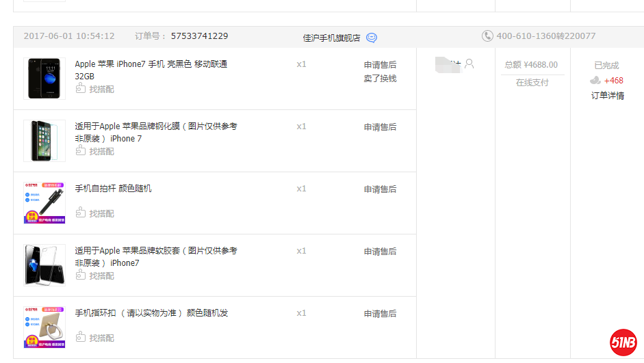The image size is (644, 363).
Task: Click the red 51NB logo badge
Action: coord(623,342)
